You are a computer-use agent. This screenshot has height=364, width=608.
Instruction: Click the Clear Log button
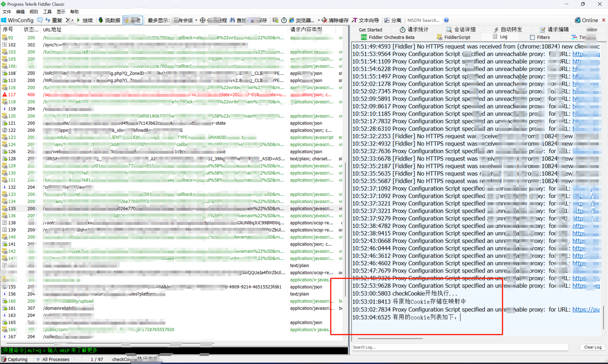coord(593,347)
